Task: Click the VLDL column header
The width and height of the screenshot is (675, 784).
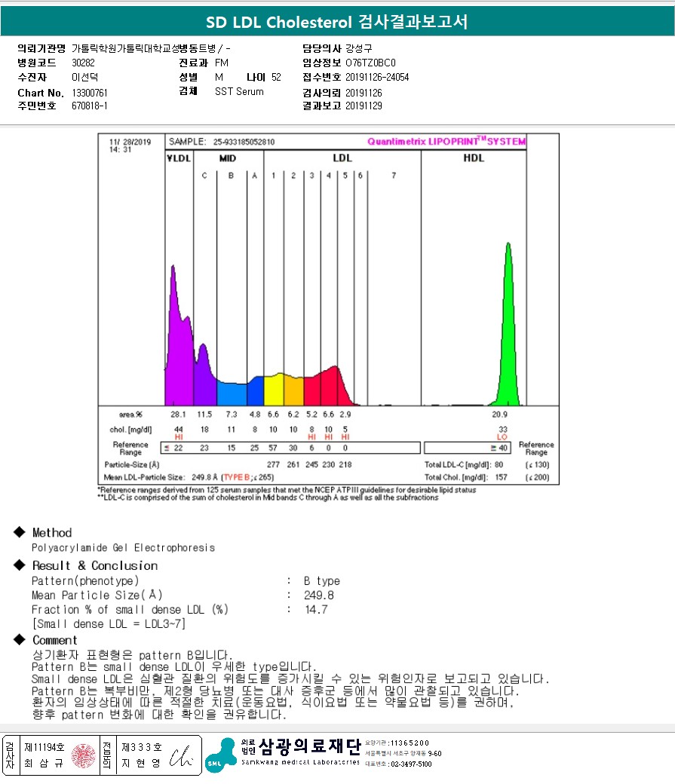Action: pos(179,158)
